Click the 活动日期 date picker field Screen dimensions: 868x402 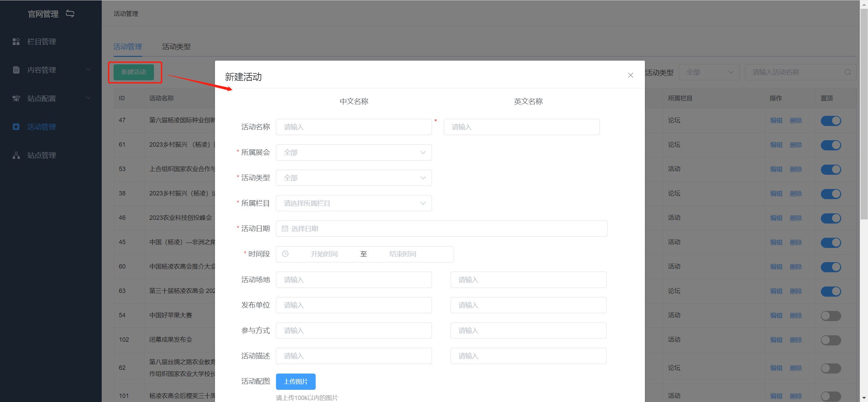pos(441,229)
